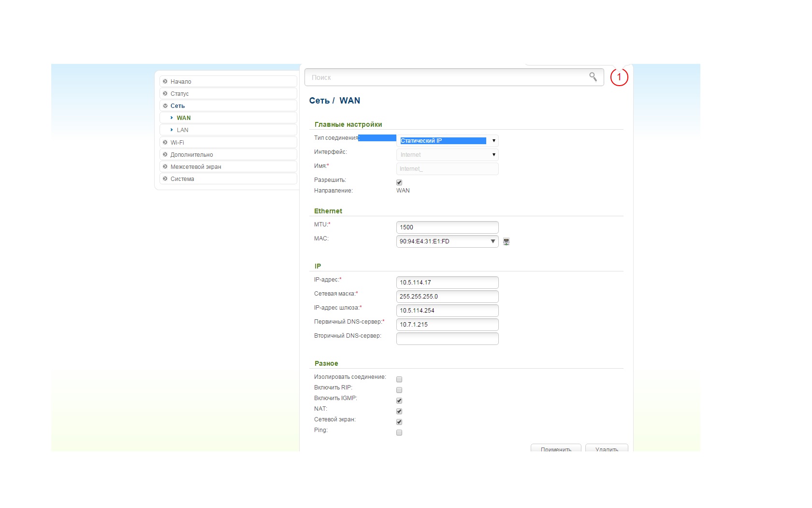The width and height of the screenshot is (812, 508).
Task: Enable the Ping checkbox
Action: pos(399,433)
